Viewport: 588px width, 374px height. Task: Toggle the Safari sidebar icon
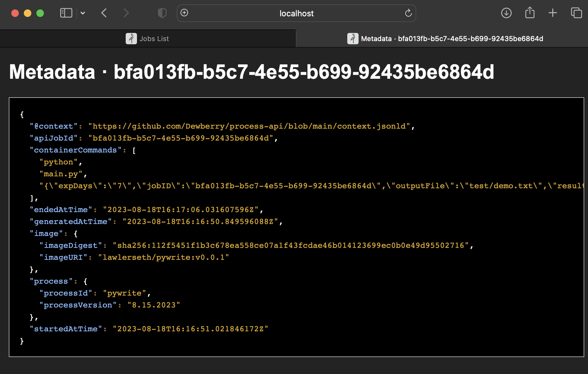point(66,13)
